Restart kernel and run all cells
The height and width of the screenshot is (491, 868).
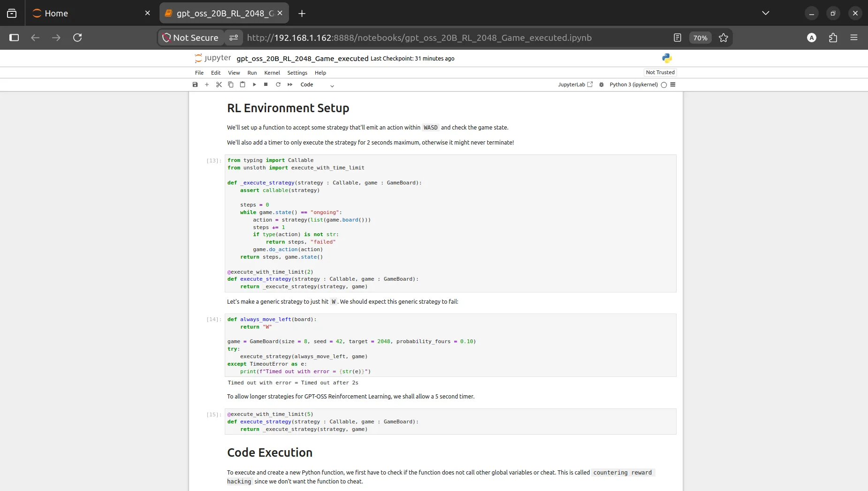(x=290, y=84)
